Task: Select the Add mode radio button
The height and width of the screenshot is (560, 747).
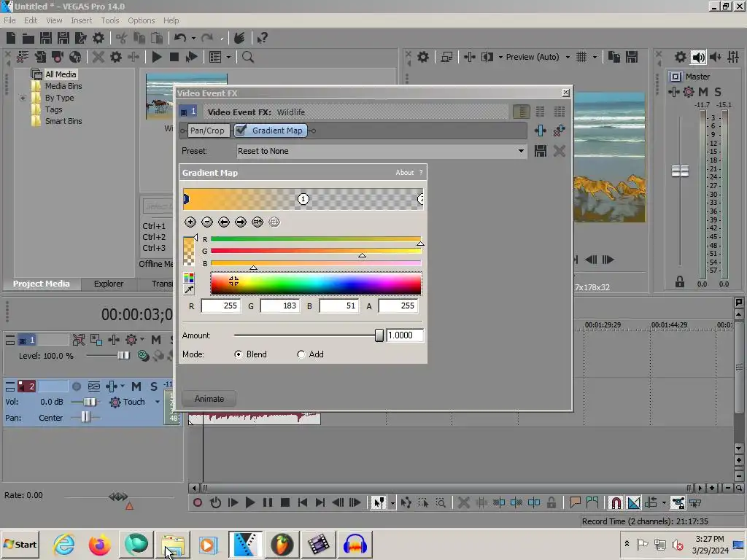Action: (x=301, y=354)
